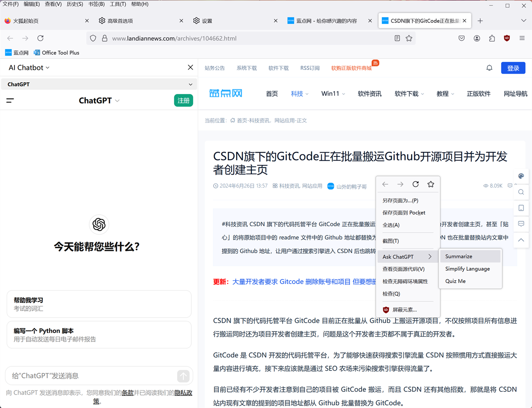This screenshot has height=408, width=532.
Task: Open 文件(F) menu in menu bar
Action: 10,4
